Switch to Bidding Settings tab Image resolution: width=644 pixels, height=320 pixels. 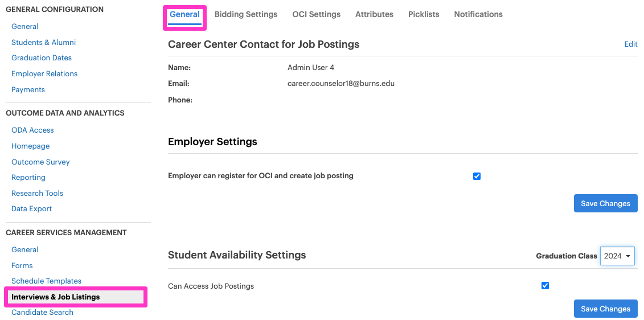coord(246,14)
